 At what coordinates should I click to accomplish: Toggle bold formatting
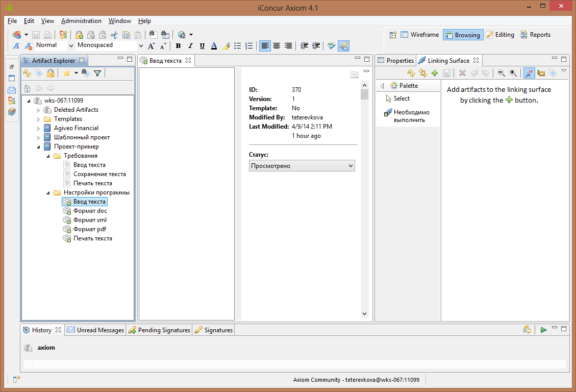[x=178, y=46]
